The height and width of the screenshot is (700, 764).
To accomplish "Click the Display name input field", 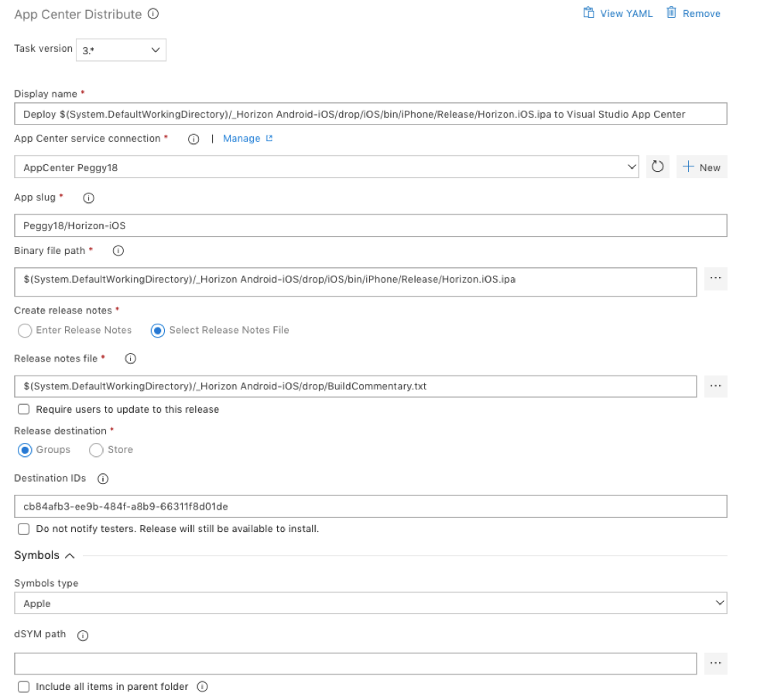I will (370, 114).
